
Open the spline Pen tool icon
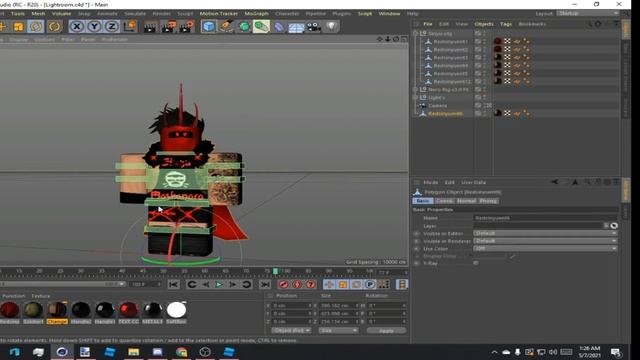pyautogui.click(x=226, y=27)
